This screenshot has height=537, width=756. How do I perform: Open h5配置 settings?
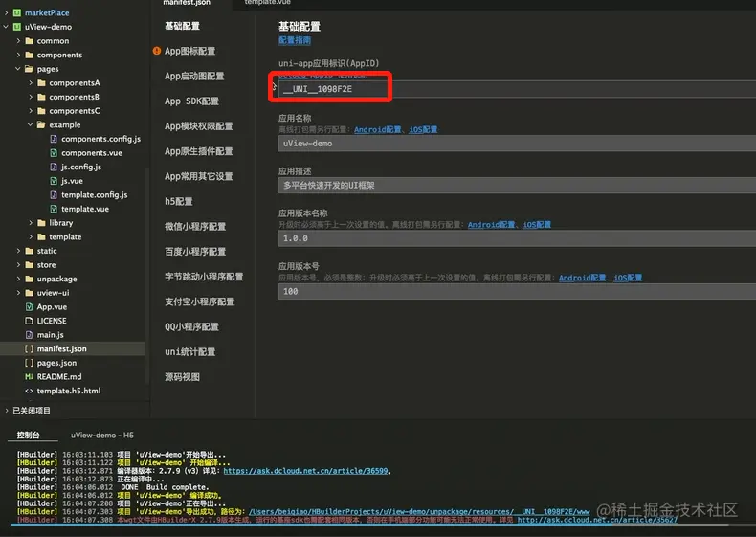(178, 201)
